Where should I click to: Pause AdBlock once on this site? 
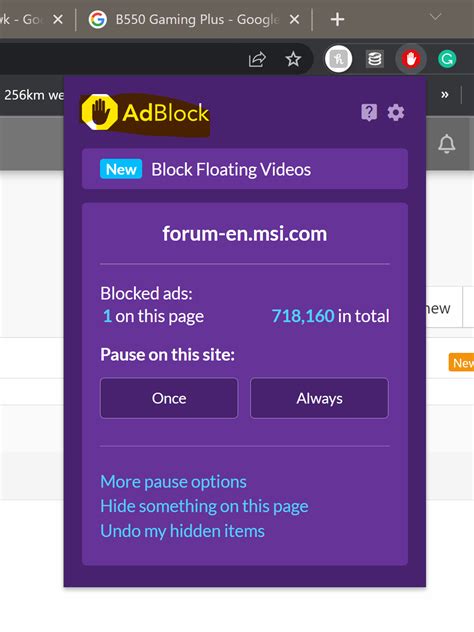tap(169, 398)
